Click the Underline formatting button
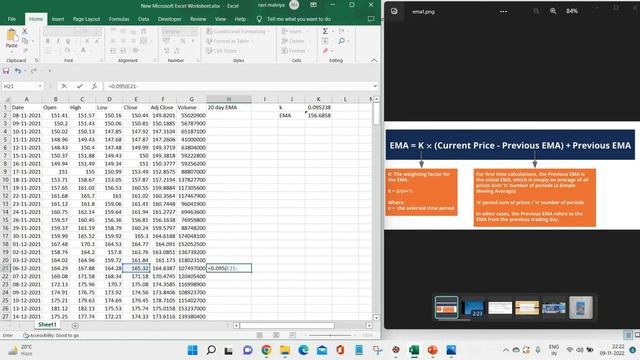Screen dimensions: 640x360 (68, 41)
